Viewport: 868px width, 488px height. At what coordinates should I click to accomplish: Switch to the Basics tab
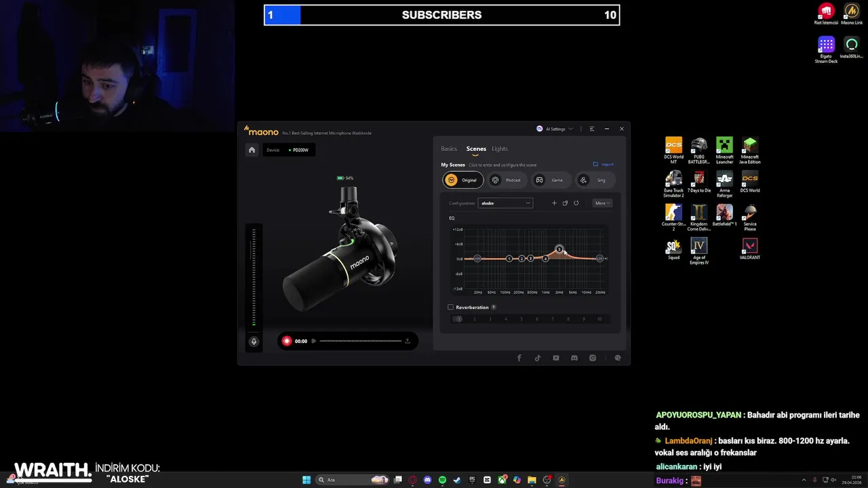[449, 149]
